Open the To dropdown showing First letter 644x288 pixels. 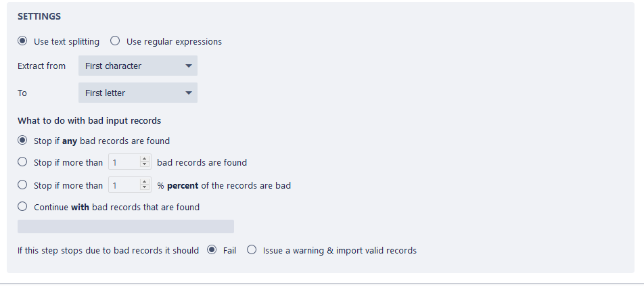pos(137,93)
